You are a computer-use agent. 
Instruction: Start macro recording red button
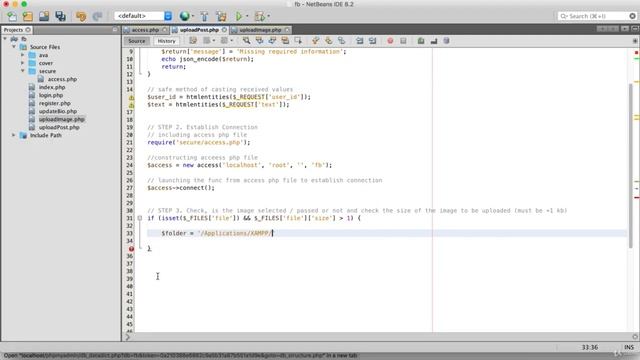point(390,41)
